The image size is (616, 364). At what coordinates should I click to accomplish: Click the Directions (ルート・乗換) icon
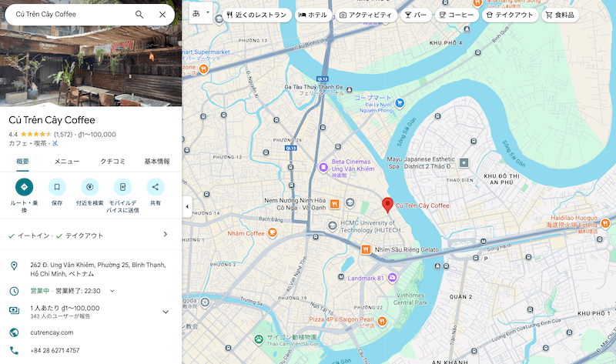click(24, 187)
